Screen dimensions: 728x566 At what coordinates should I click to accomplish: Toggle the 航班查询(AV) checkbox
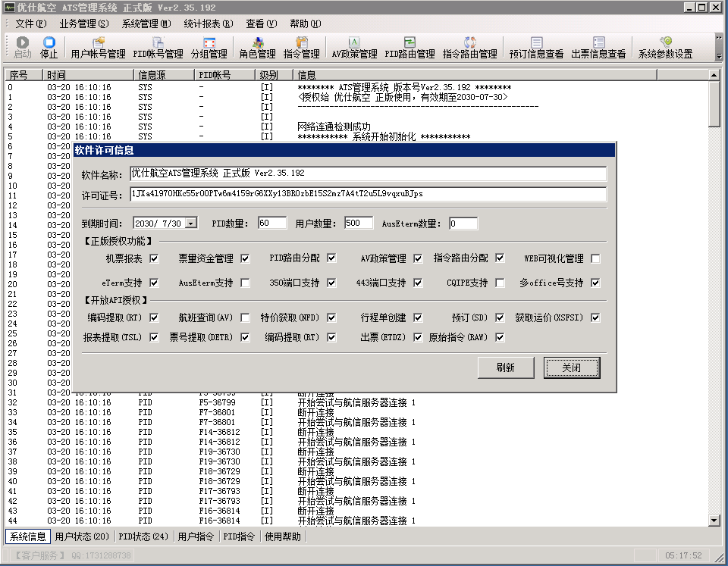tap(245, 318)
